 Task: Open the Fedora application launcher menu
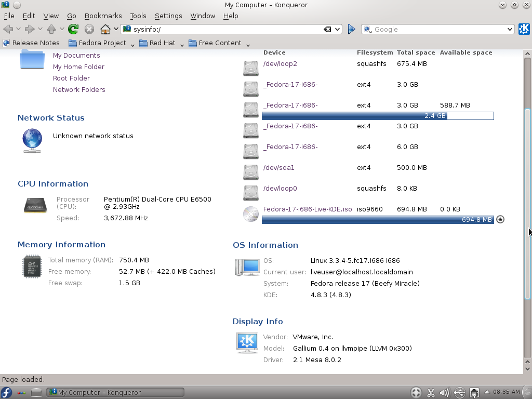(6, 393)
